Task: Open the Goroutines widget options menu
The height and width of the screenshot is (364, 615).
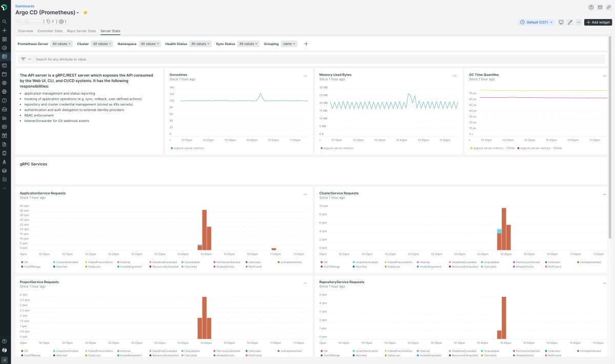Action: tap(305, 76)
